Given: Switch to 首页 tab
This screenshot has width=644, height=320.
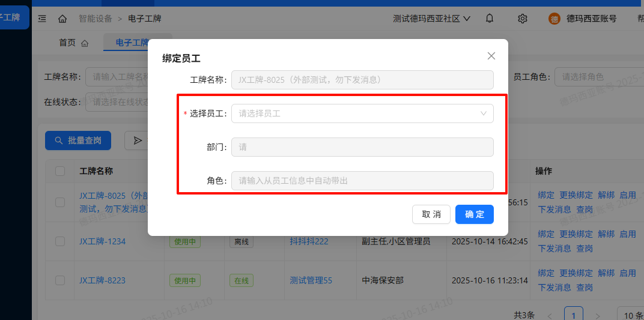Looking at the screenshot, I should [x=74, y=43].
